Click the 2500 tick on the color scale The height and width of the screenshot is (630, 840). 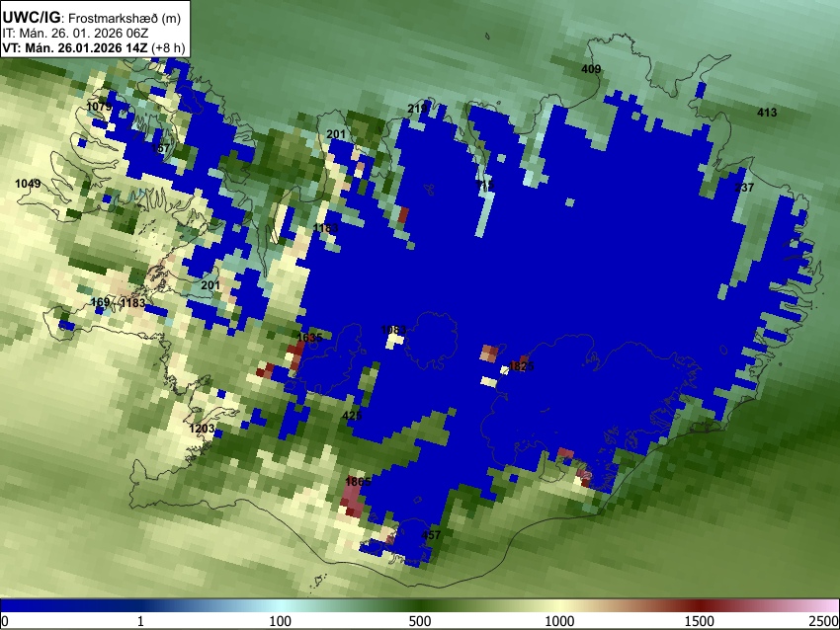coord(824,621)
